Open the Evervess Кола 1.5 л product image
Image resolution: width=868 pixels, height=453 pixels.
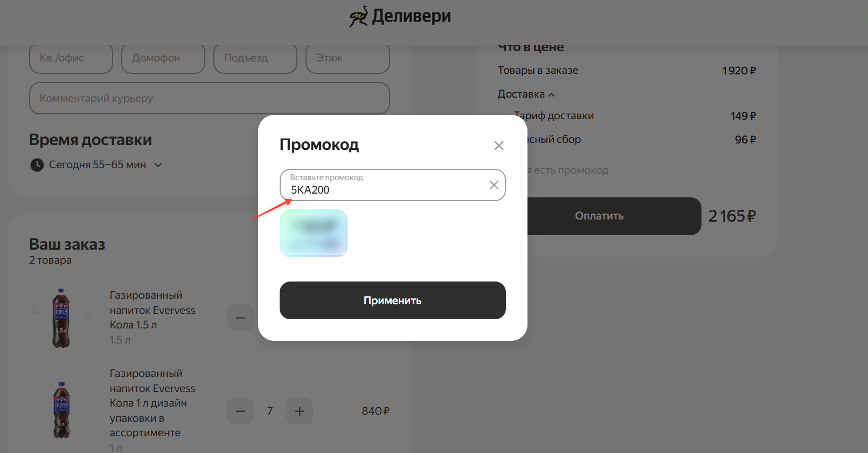pyautogui.click(x=61, y=318)
